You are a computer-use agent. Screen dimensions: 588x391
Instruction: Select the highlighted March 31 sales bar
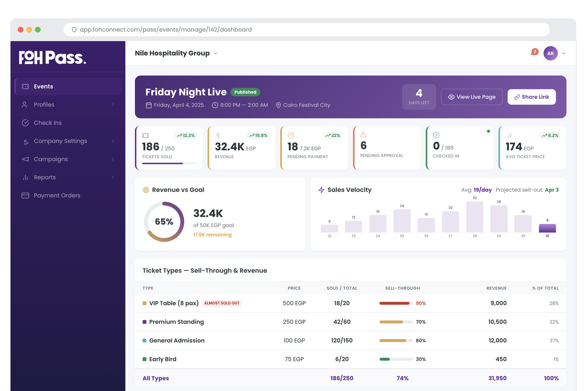coord(547,228)
